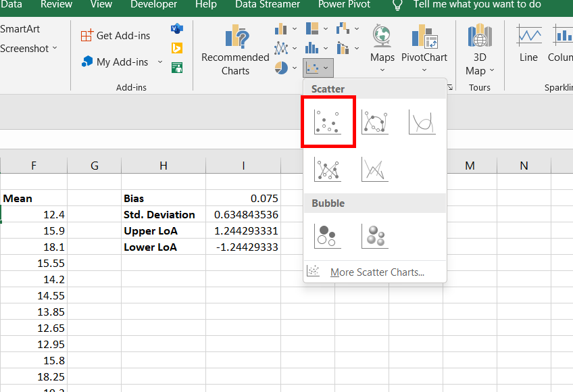Expand the pie chart dropdown arrow

(x=295, y=68)
